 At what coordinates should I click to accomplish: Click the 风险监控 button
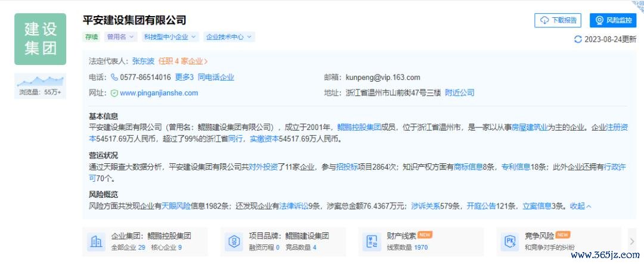tap(613, 20)
